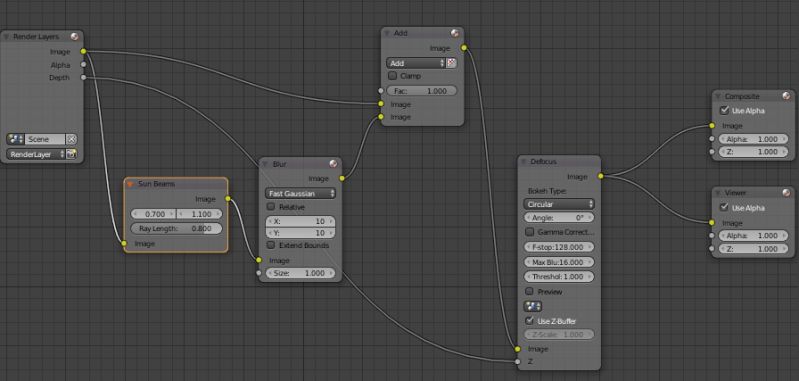The height and width of the screenshot is (381, 799).
Task: Click Defocus node Image output socket
Action: pos(601,176)
